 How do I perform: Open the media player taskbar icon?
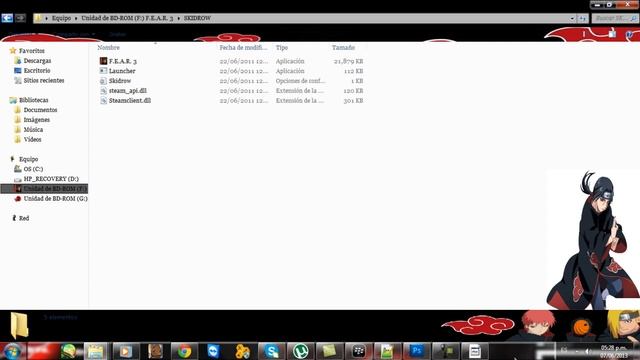(125, 351)
